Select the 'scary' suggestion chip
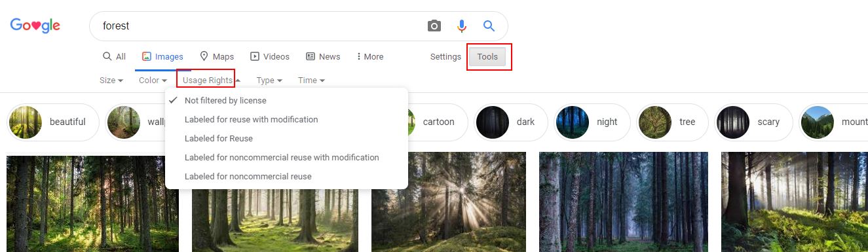This screenshot has width=868, height=252. click(753, 122)
